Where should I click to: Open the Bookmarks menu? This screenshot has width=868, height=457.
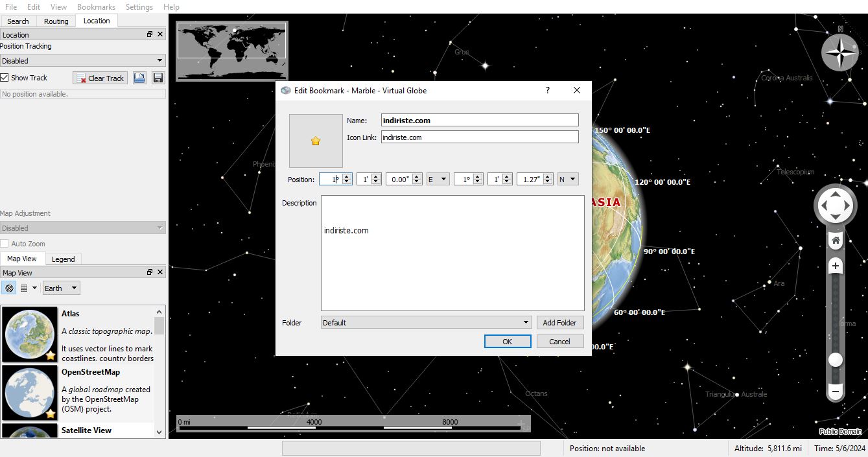[96, 6]
